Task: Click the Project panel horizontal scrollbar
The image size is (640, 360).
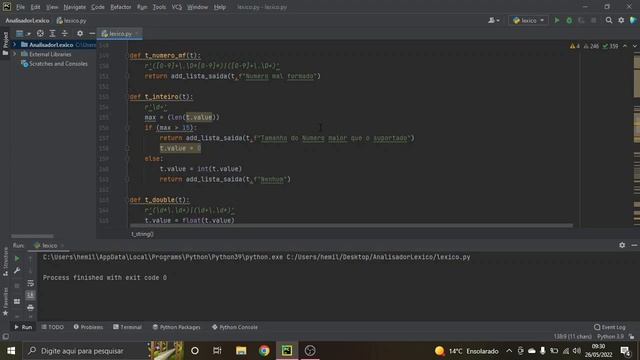Action: [x=32, y=236]
